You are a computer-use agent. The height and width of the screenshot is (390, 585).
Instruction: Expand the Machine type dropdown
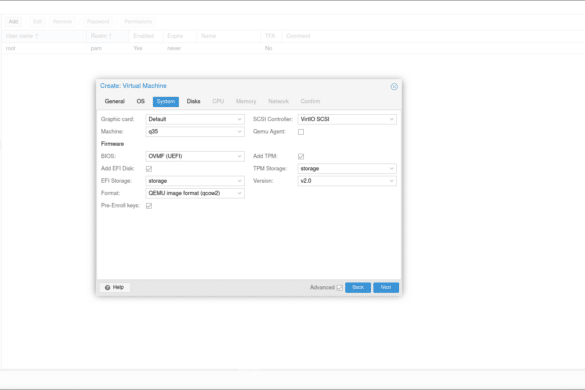[195, 132]
